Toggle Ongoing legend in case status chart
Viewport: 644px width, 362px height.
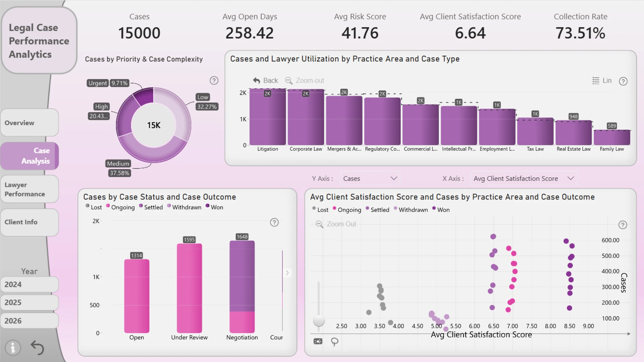point(120,207)
